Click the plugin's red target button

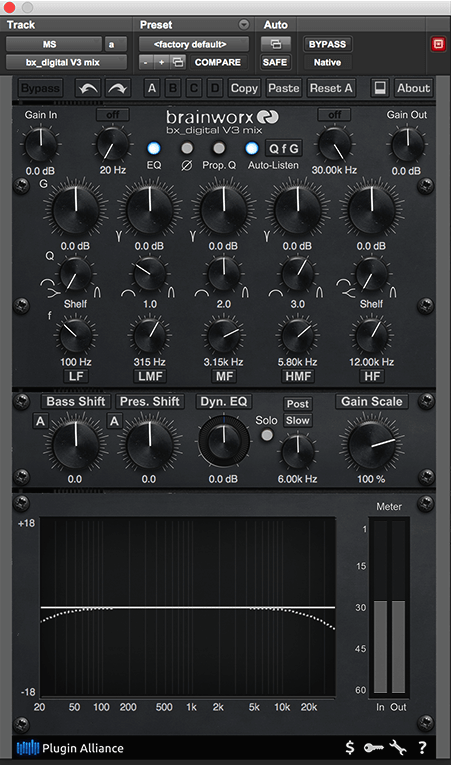pyautogui.click(x=437, y=44)
